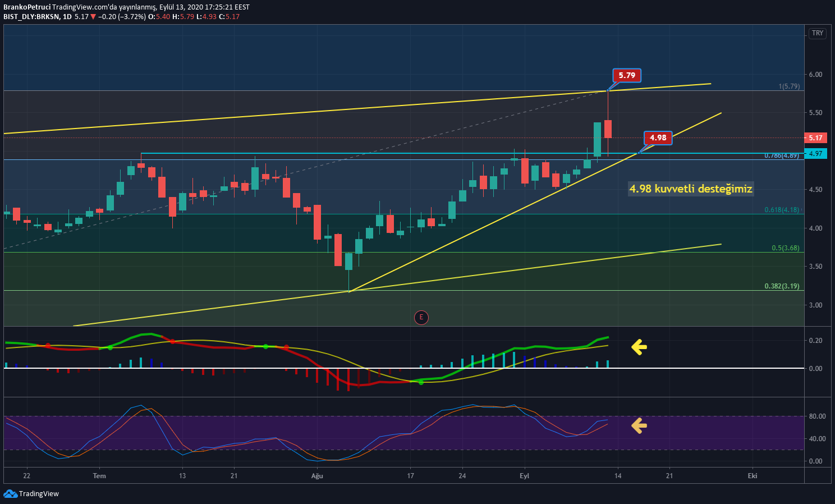
Task: Click the Ağu month label on the time axis
Action: pos(317,476)
